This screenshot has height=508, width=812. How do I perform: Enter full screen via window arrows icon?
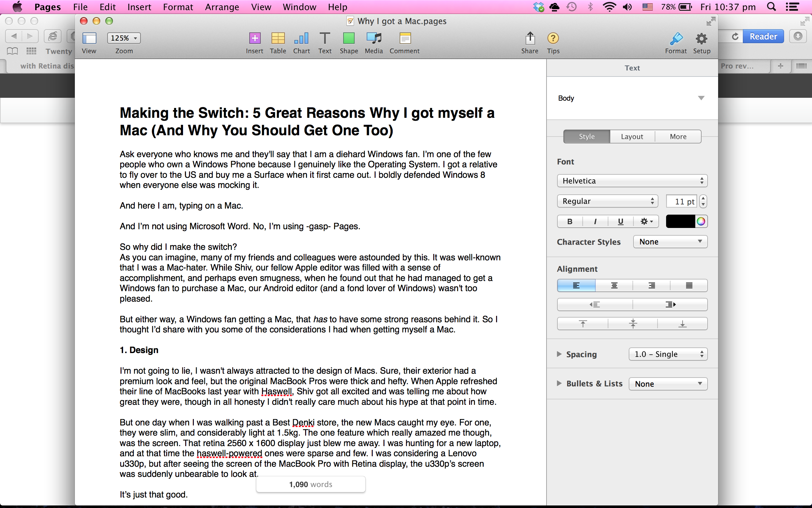pyautogui.click(x=711, y=21)
